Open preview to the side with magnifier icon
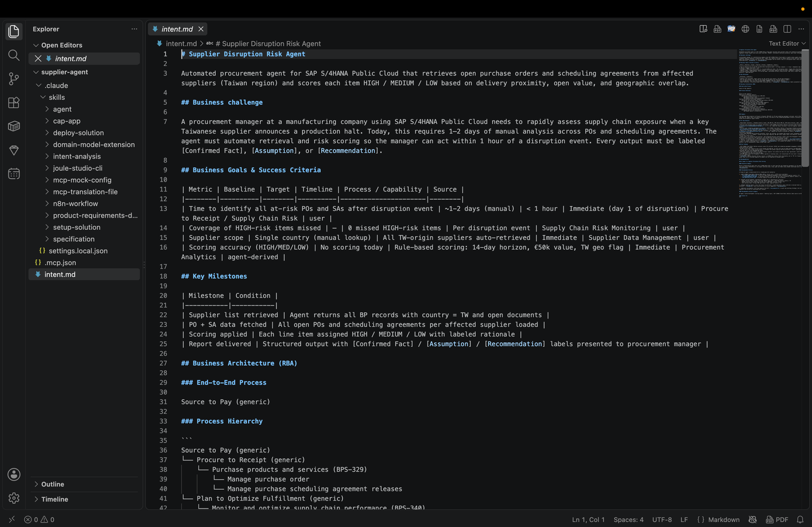Viewport: 812px width, 527px height. (x=703, y=29)
